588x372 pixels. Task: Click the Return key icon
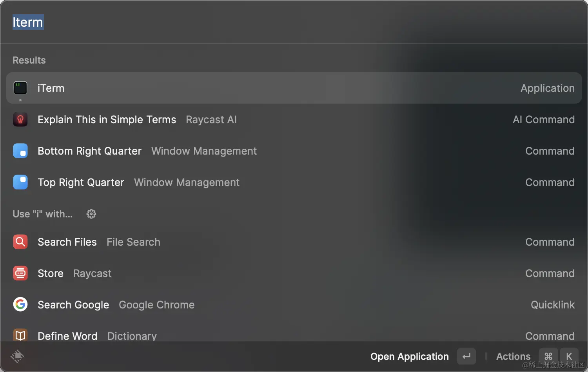point(466,356)
